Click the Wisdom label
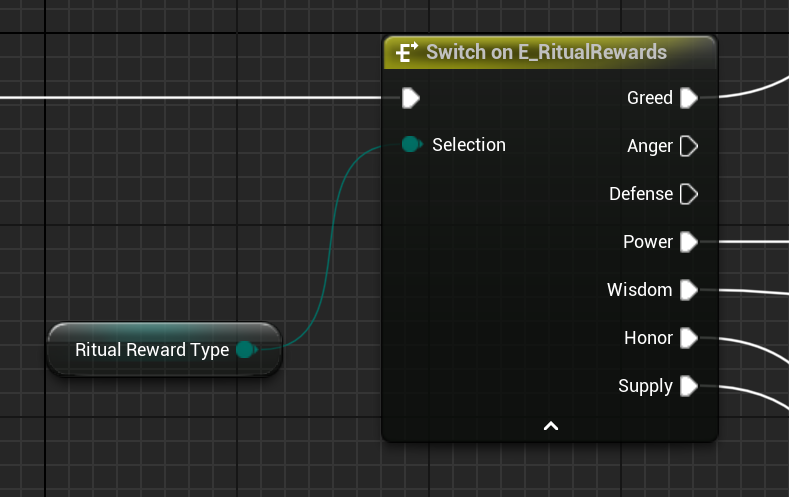The width and height of the screenshot is (789, 497). [x=640, y=290]
